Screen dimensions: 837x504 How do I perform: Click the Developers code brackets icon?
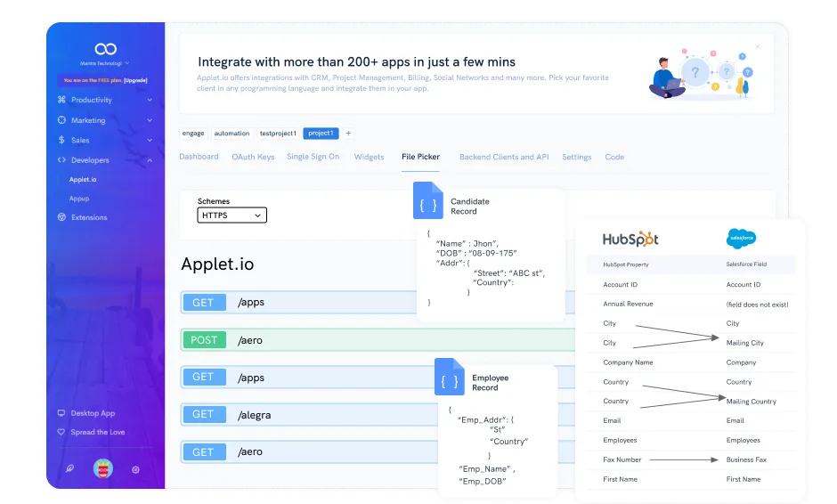point(61,159)
